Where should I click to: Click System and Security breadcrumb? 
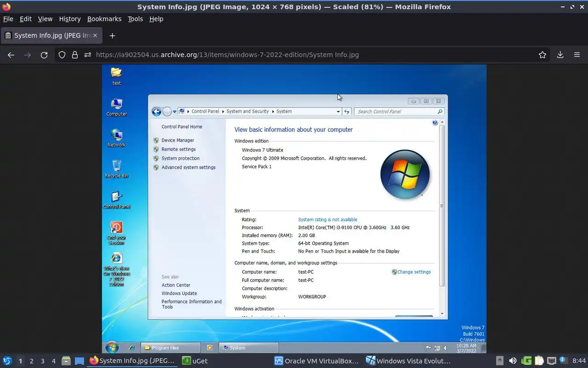coord(247,111)
